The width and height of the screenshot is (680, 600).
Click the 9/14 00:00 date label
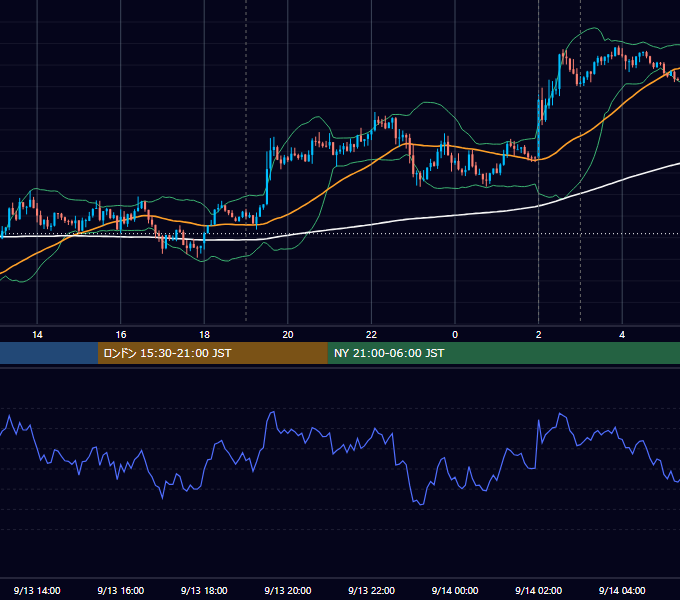pos(455,590)
